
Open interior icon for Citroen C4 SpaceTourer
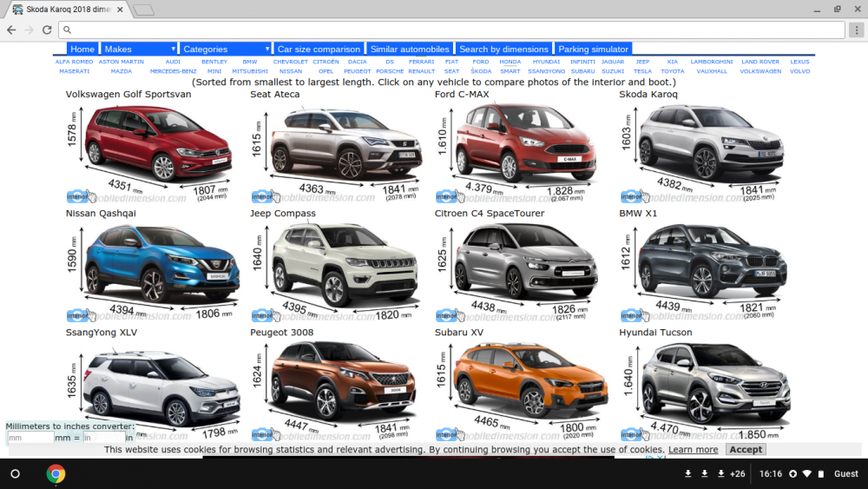coord(450,315)
